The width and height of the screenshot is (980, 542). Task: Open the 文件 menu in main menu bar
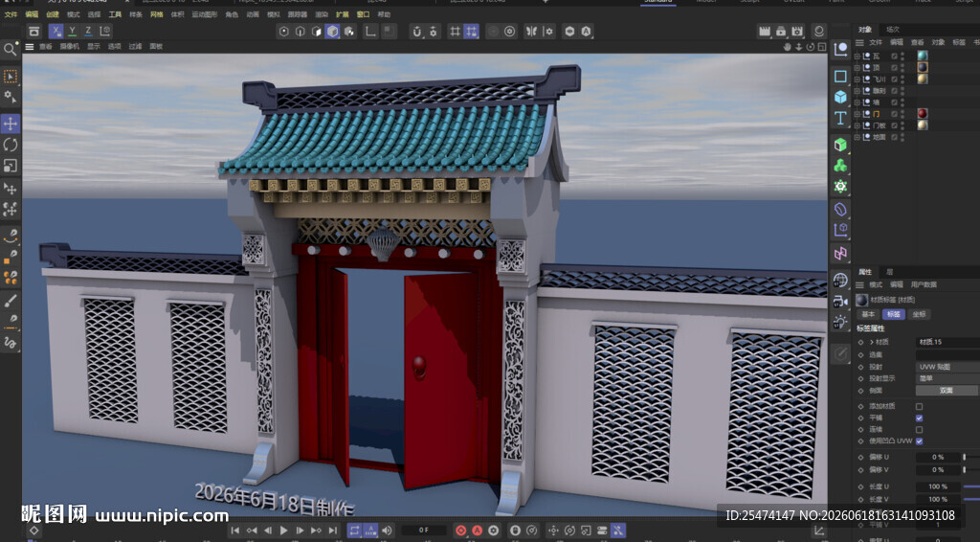point(11,14)
